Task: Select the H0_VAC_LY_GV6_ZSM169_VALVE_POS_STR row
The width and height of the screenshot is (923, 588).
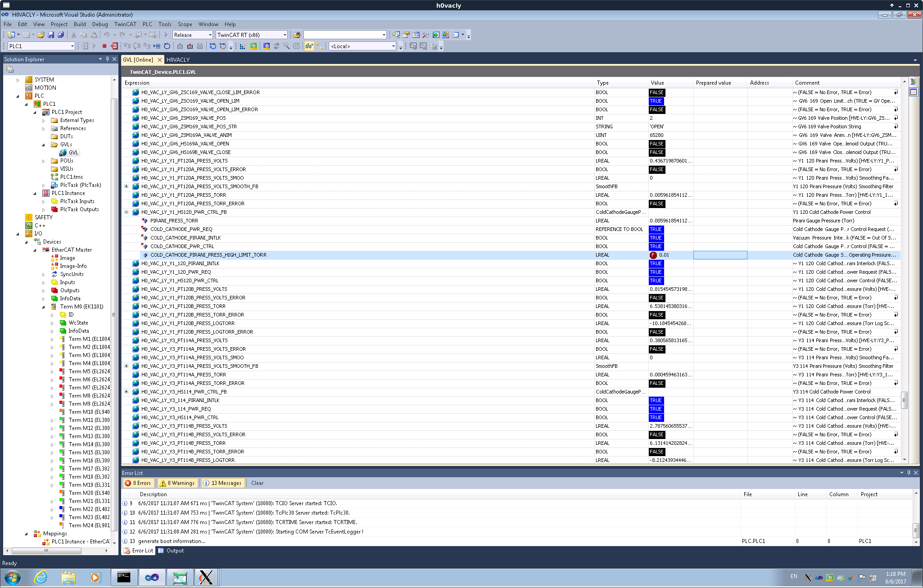Action: 511,127
